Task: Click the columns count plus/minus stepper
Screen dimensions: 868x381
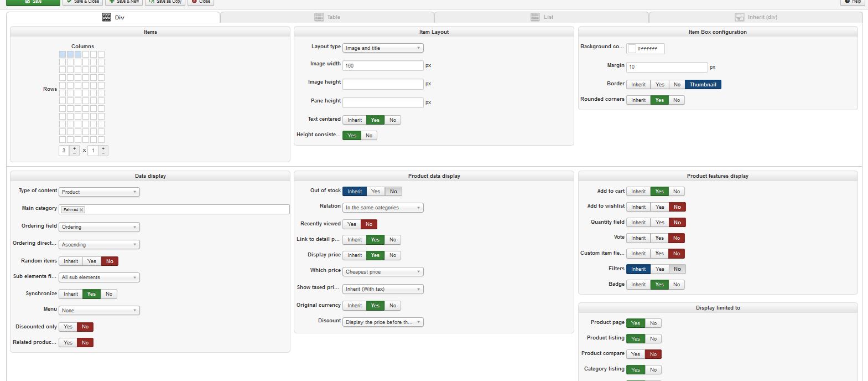Action: 75,151
